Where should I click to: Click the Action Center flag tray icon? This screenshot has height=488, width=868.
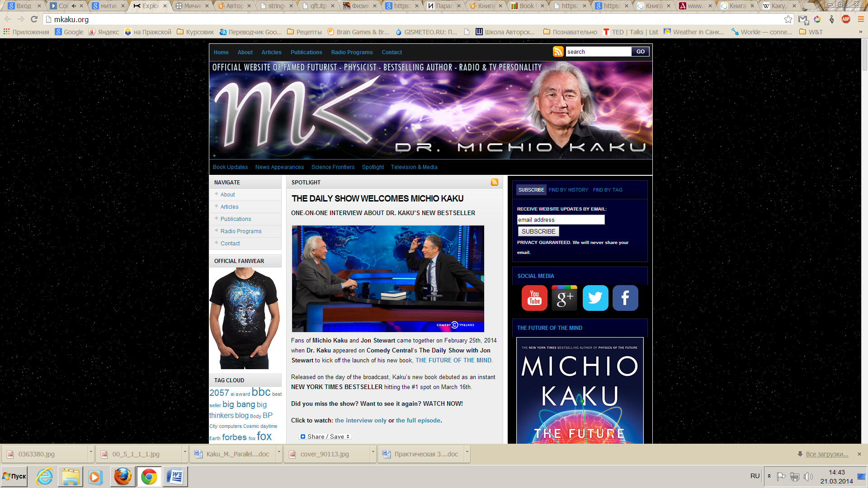point(781,477)
